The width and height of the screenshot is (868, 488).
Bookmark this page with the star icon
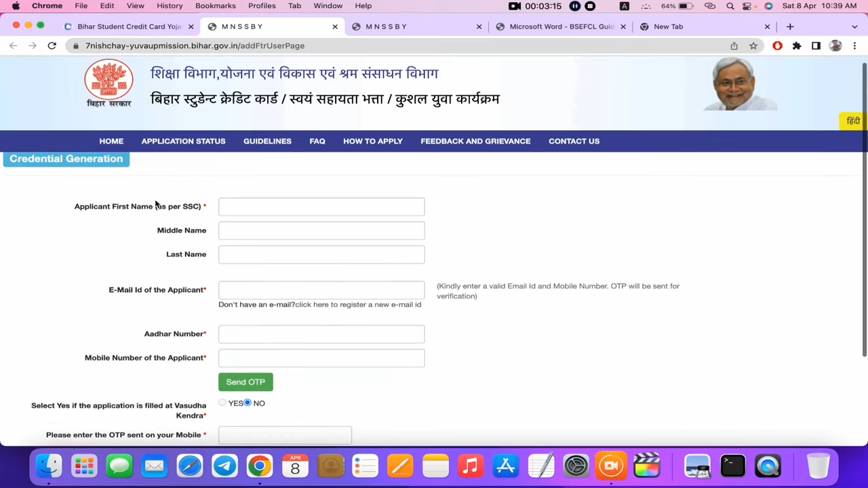[753, 45]
